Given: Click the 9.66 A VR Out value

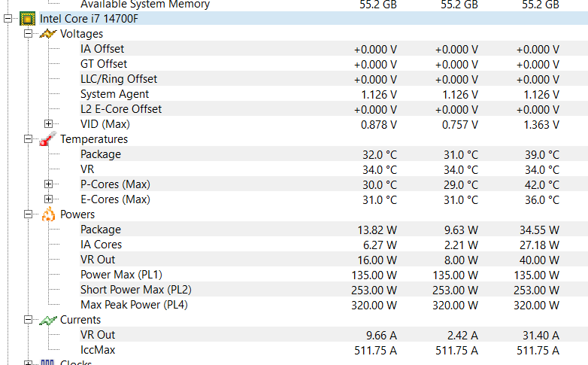Looking at the screenshot, I should click(381, 335).
